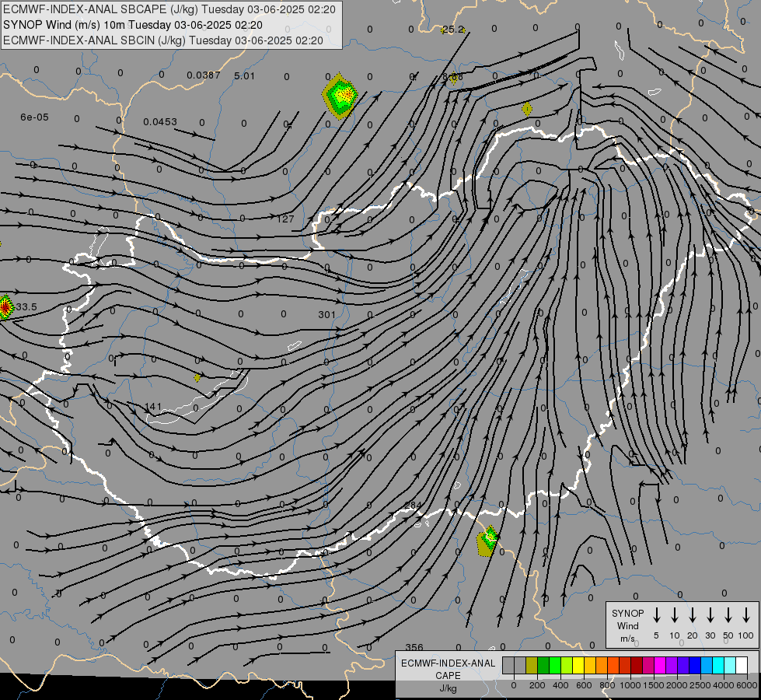Click the 4000 tick label on color bar
This screenshot has width=761, height=700.
click(724, 685)
